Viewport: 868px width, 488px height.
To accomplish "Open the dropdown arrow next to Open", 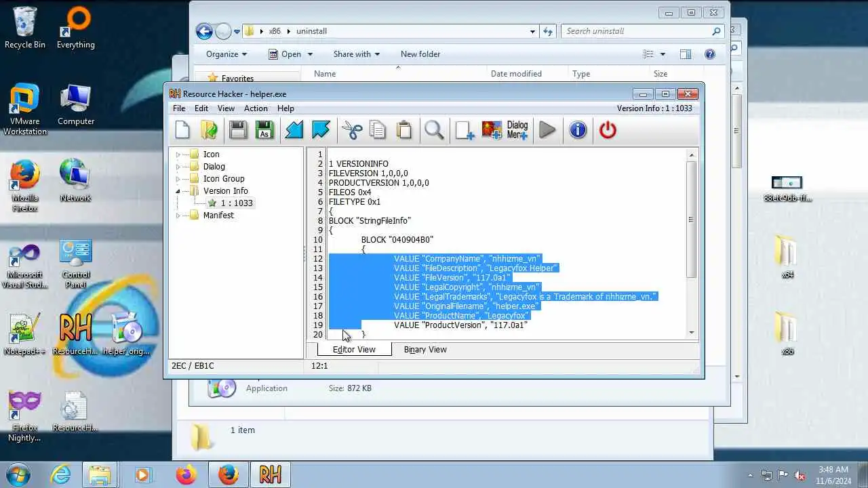I will pyautogui.click(x=310, y=54).
